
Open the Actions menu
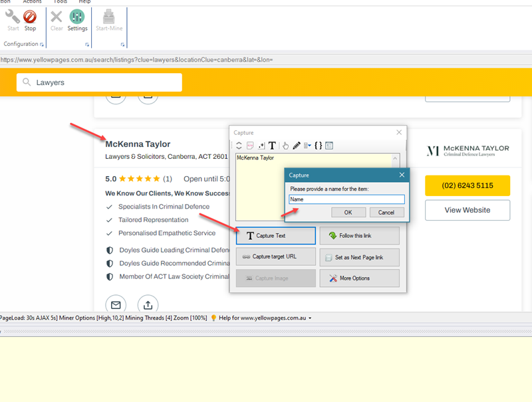pyautogui.click(x=32, y=2)
